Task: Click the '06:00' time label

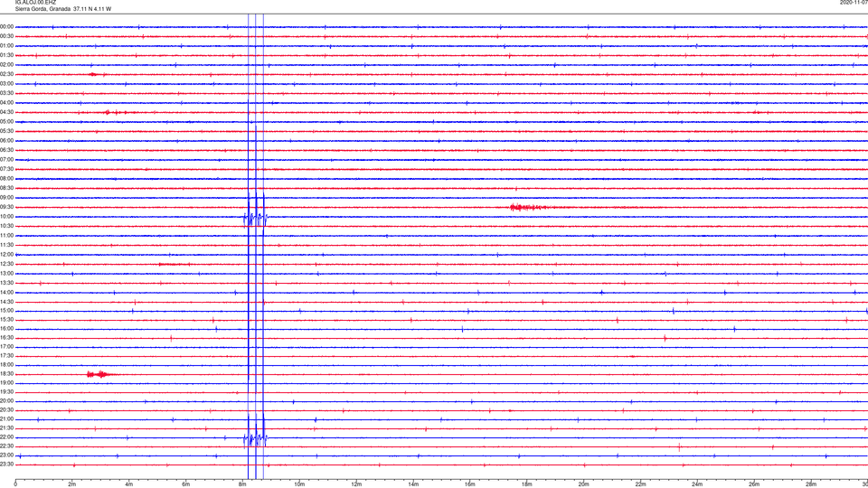Action: 6,141
